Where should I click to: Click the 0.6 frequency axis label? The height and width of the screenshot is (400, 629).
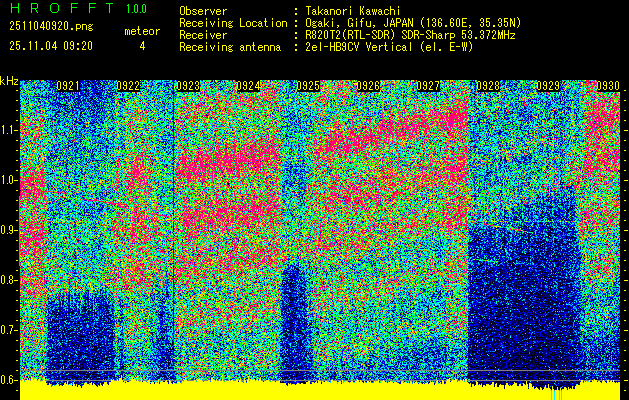pos(8,380)
